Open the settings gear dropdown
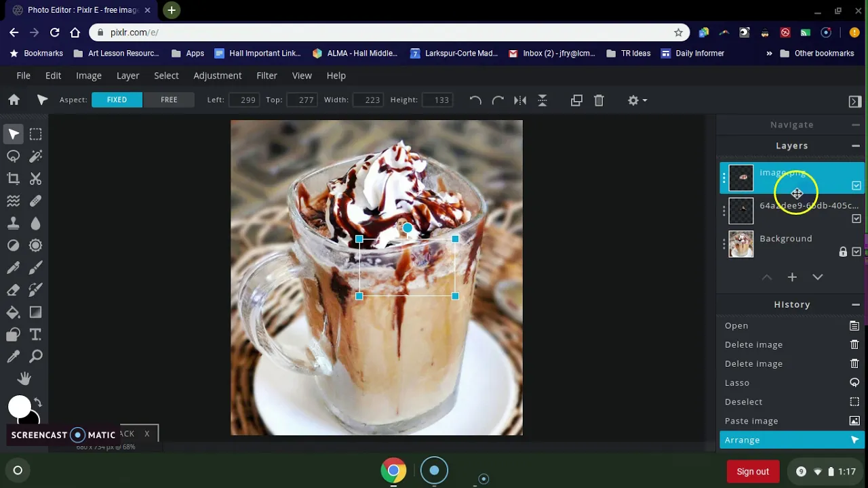Screen dimensions: 868x488 point(637,100)
